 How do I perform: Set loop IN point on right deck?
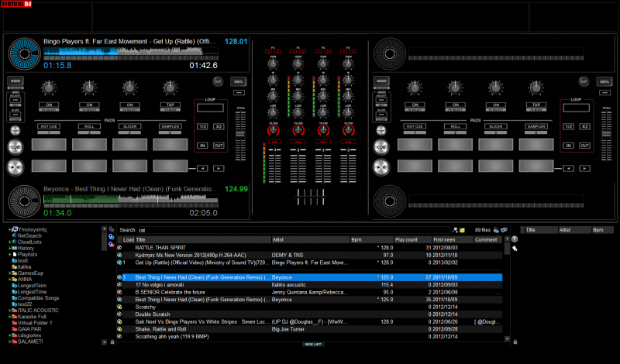pos(569,146)
